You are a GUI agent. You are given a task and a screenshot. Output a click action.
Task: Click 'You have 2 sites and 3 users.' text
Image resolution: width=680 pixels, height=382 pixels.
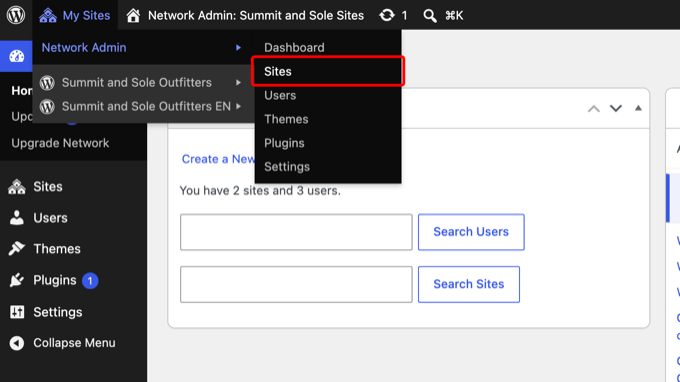tap(260, 191)
